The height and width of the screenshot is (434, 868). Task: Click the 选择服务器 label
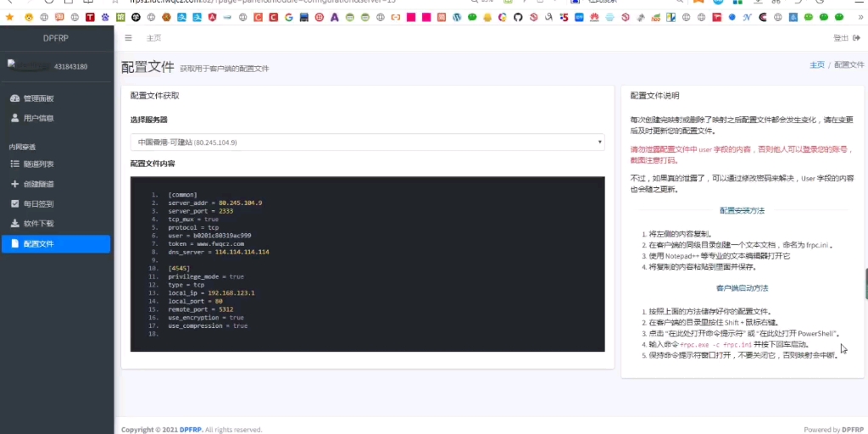pos(149,120)
